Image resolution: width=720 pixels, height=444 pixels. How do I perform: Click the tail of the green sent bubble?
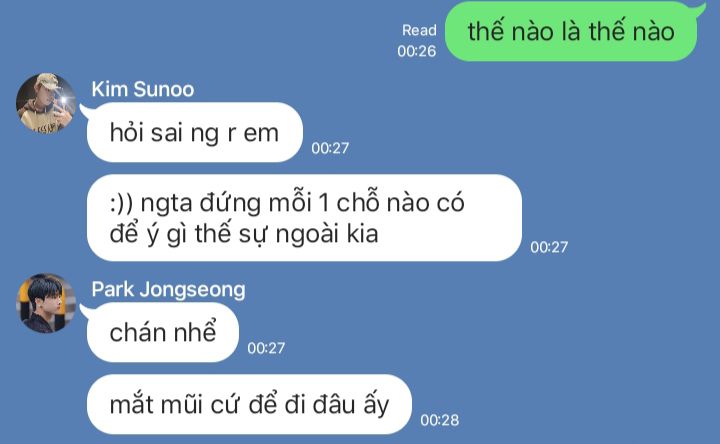point(701,9)
